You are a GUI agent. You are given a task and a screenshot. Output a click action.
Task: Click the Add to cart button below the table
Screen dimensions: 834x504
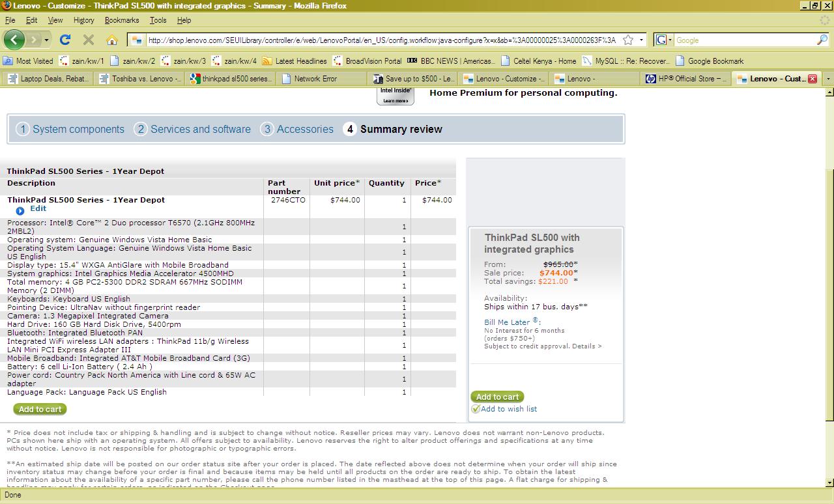pyautogui.click(x=40, y=409)
